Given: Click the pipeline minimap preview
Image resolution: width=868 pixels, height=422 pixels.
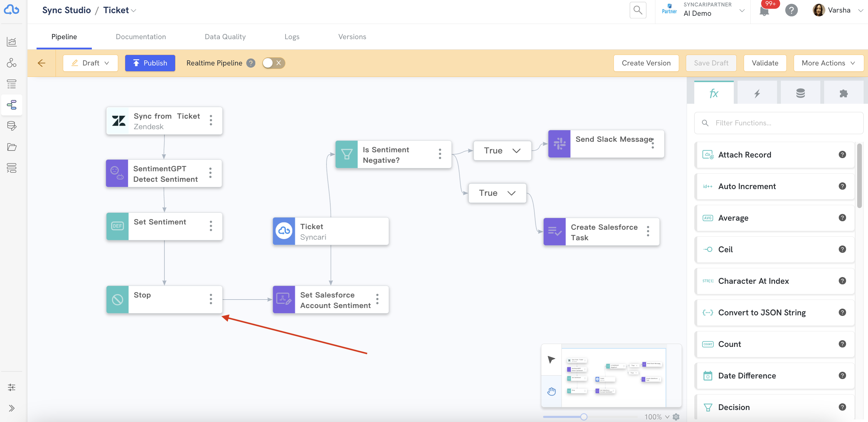Looking at the screenshot, I should 614,377.
